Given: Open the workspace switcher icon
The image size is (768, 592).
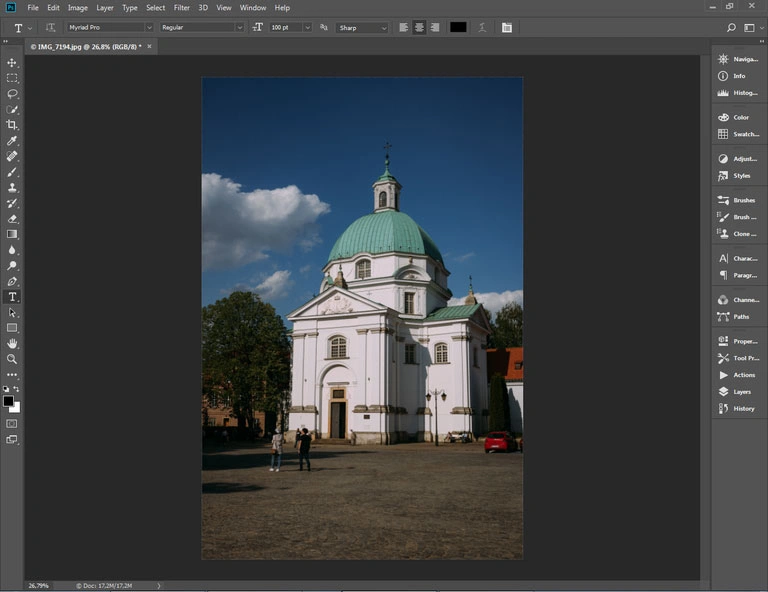Looking at the screenshot, I should coord(749,28).
